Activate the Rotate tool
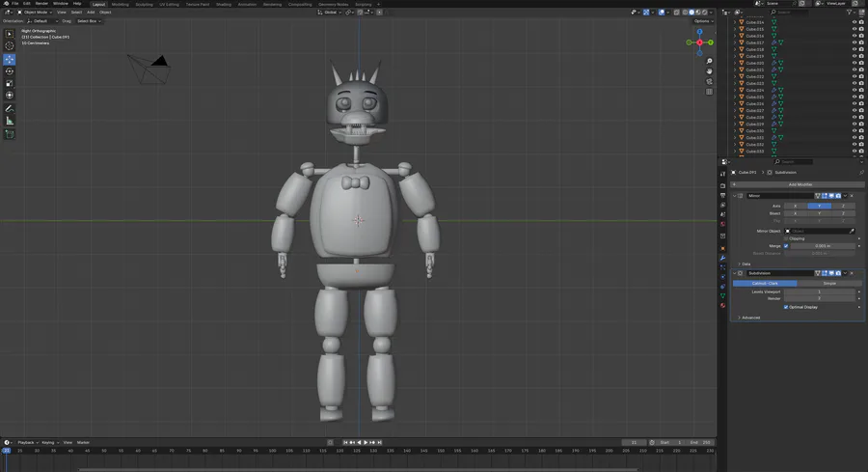The image size is (868, 472). click(x=10, y=70)
